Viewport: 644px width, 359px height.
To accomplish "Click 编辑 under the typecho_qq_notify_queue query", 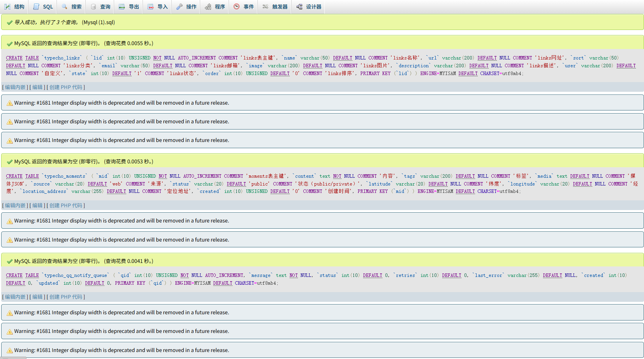I will (x=37, y=297).
